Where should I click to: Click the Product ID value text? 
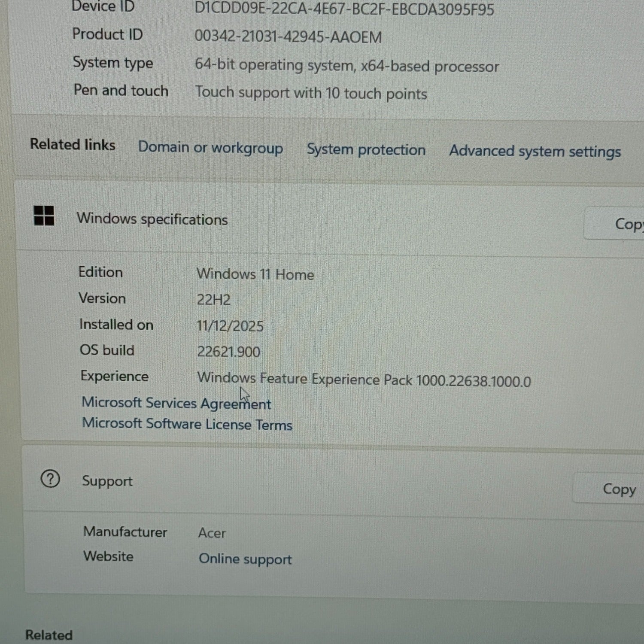288,37
